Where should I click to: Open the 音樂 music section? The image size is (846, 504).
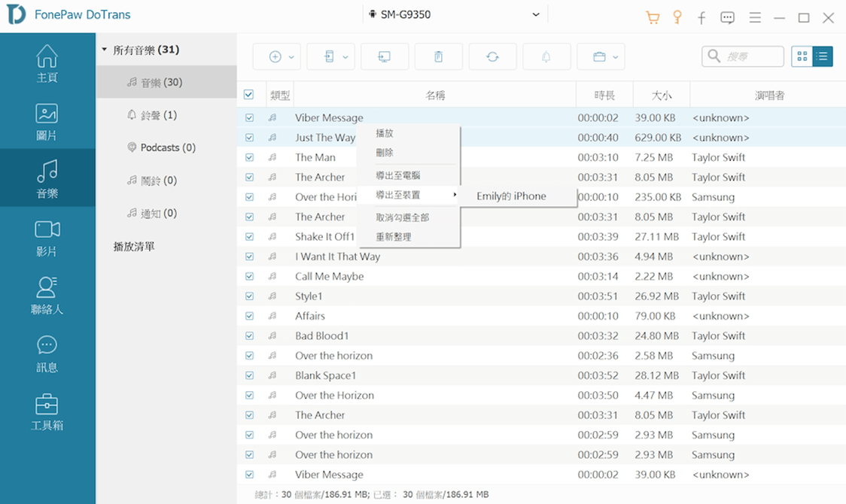click(47, 179)
